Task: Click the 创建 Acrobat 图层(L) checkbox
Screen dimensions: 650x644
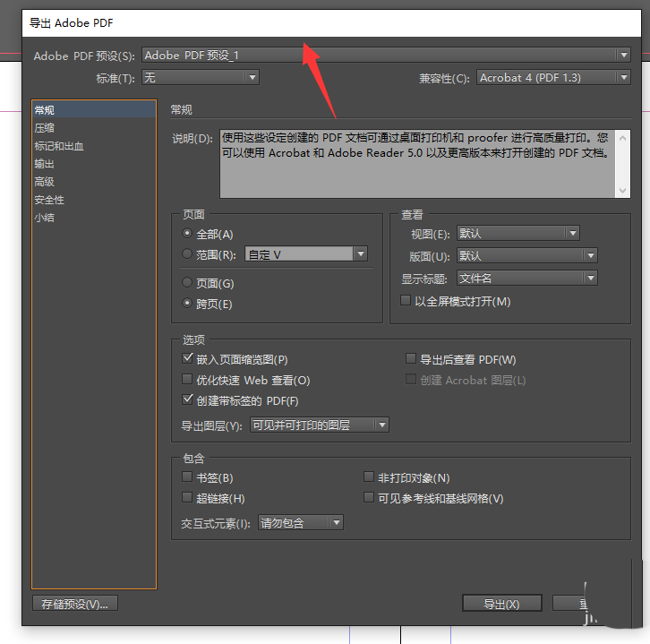Action: point(411,379)
